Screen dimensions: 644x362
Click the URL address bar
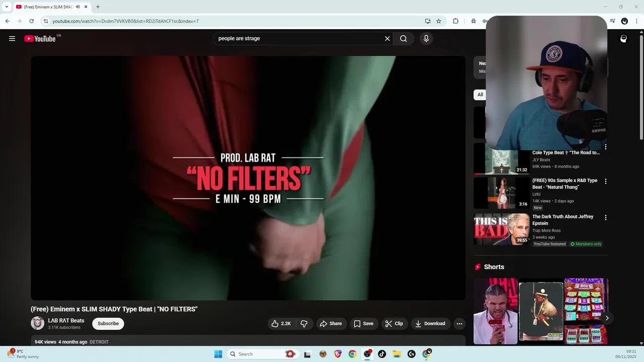[x=236, y=21]
